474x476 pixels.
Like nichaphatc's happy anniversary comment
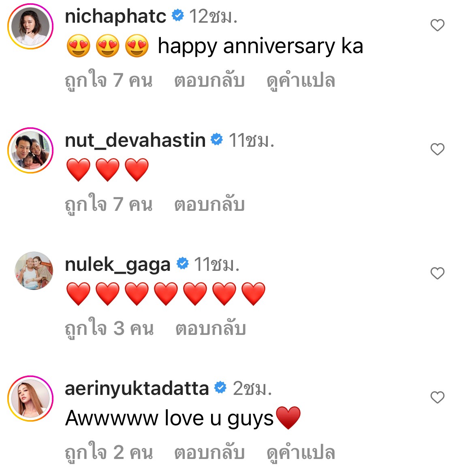point(437,26)
